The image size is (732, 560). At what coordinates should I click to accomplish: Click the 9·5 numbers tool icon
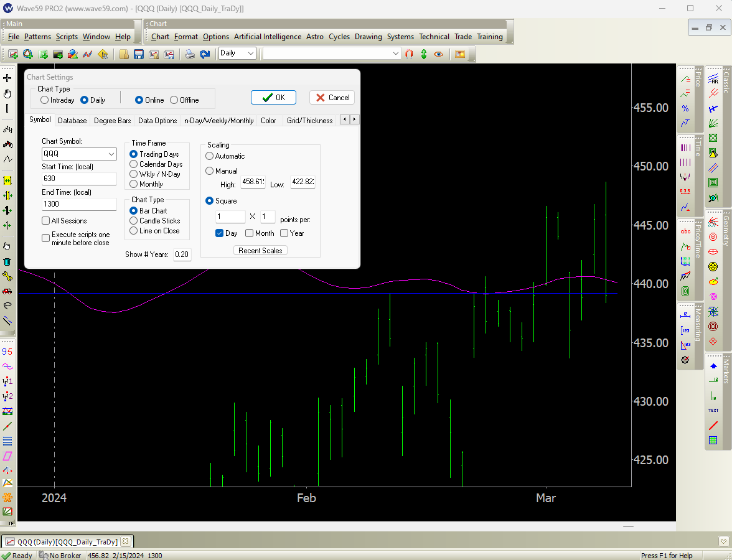coord(7,352)
